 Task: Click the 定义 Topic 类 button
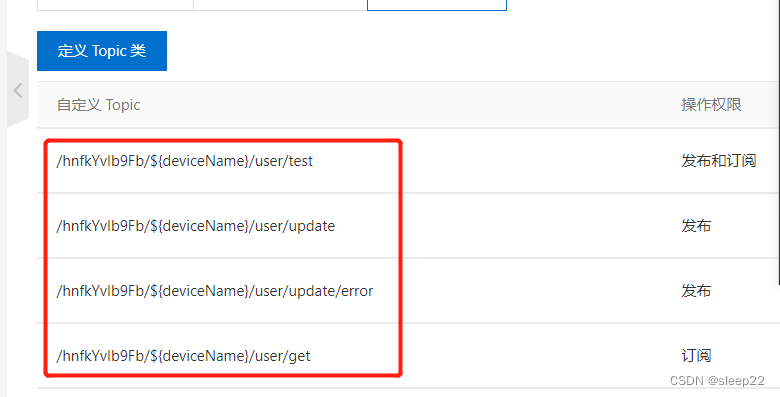(x=101, y=51)
